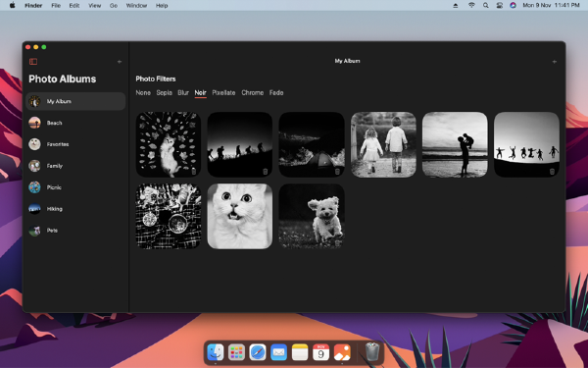The height and width of the screenshot is (368, 588).
Task: Open the two children walking photo
Action: click(x=383, y=144)
